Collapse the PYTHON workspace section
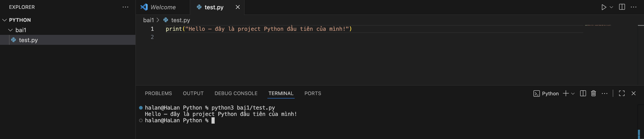 click(5, 20)
